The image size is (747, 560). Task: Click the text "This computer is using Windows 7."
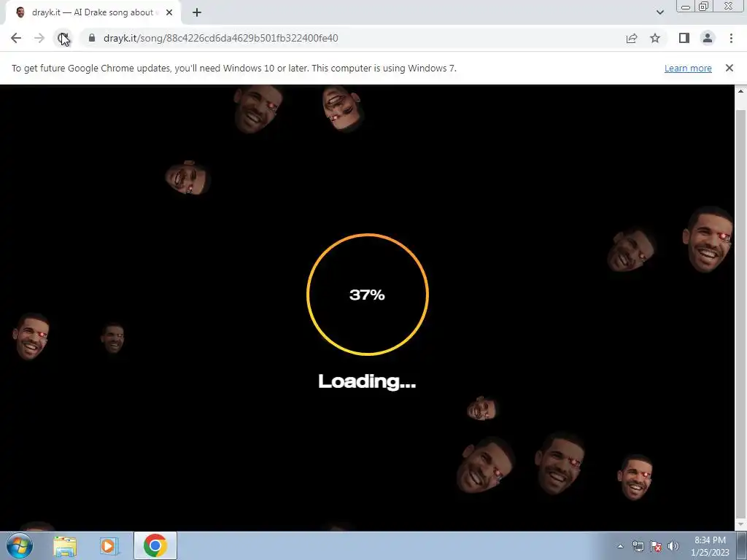384,68
